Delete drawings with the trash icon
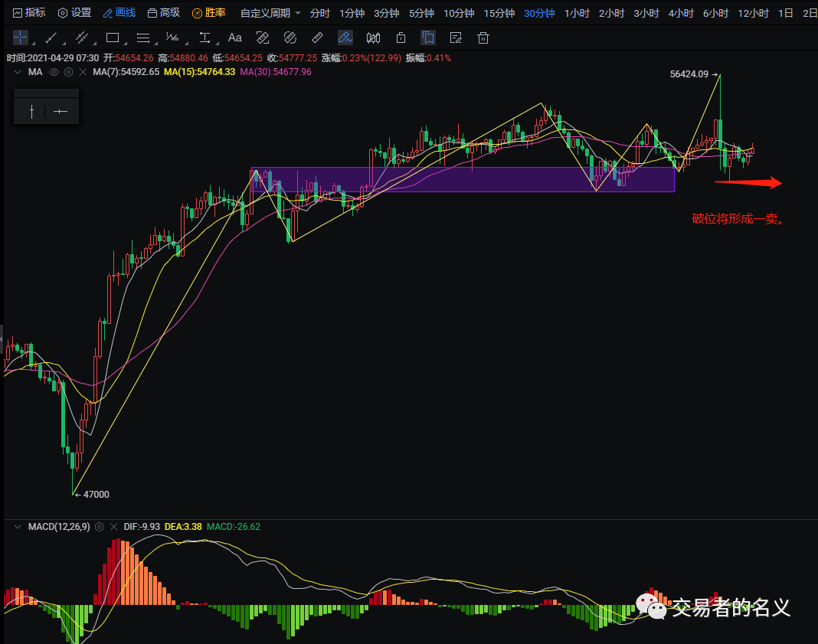The image size is (818, 644). pyautogui.click(x=483, y=38)
